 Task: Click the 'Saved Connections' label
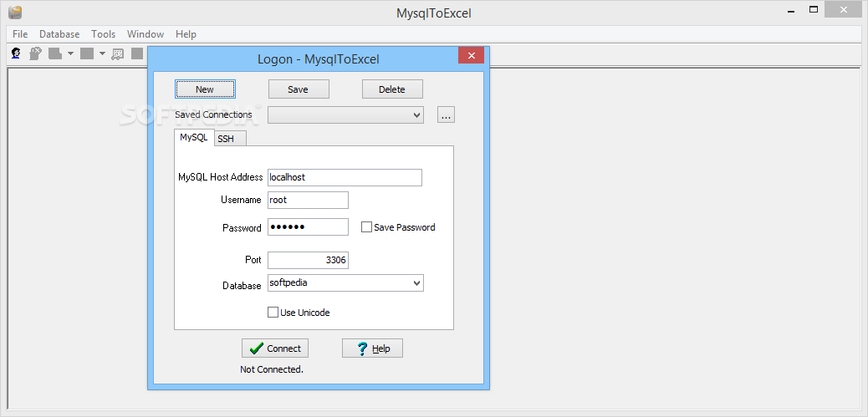[214, 115]
